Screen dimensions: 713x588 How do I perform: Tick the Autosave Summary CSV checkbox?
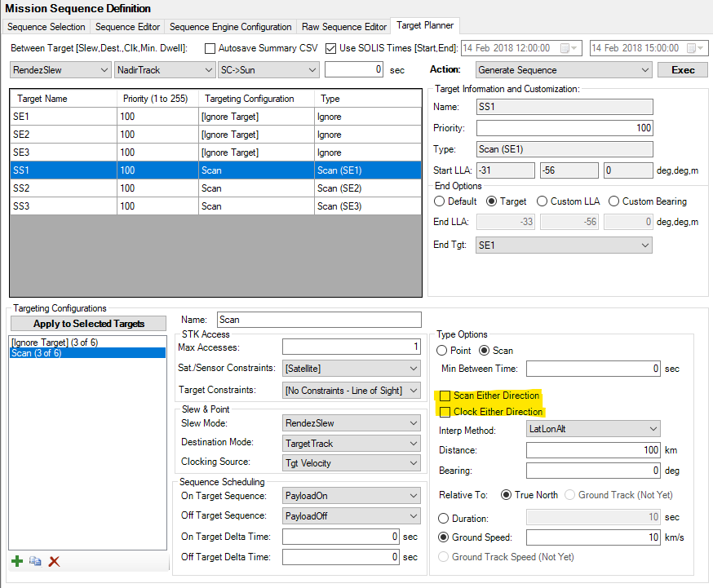coord(210,48)
